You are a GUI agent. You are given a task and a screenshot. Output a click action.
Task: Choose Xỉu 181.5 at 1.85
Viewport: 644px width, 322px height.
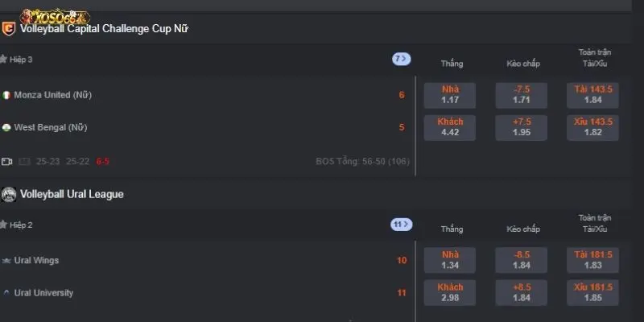pos(592,293)
